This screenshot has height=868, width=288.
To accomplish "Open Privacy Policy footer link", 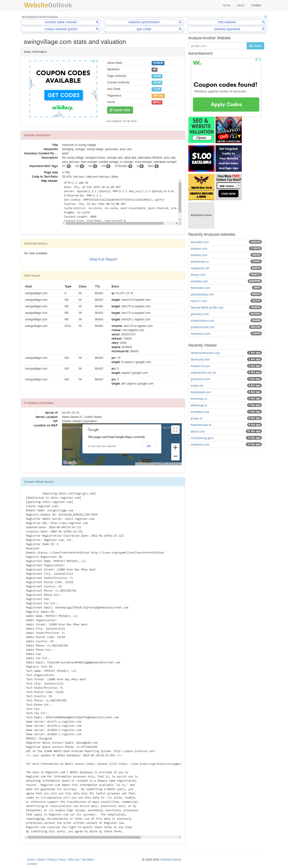I will coord(57,859).
